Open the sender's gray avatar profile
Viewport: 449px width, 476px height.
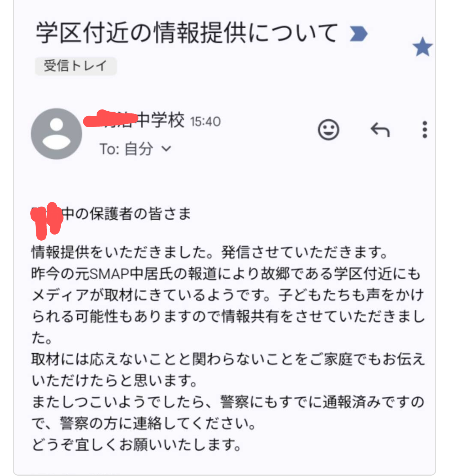tap(57, 134)
